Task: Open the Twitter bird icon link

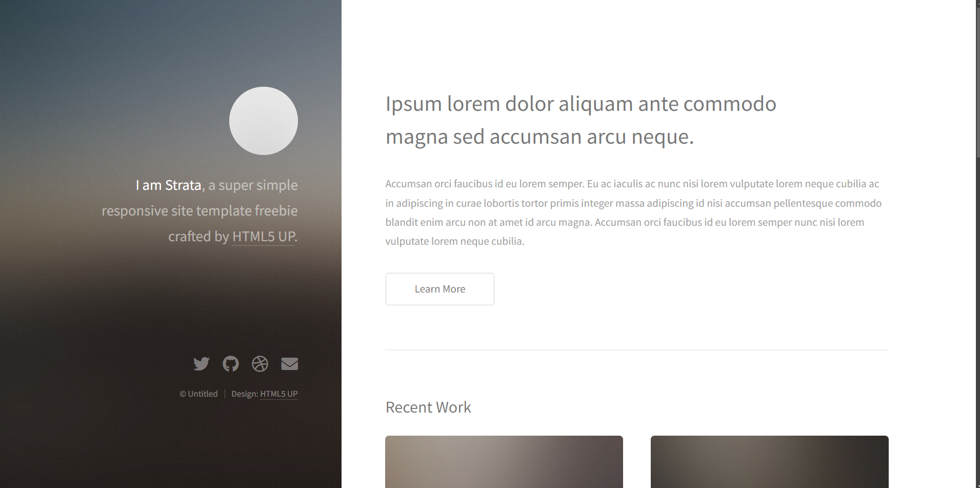Action: click(202, 364)
